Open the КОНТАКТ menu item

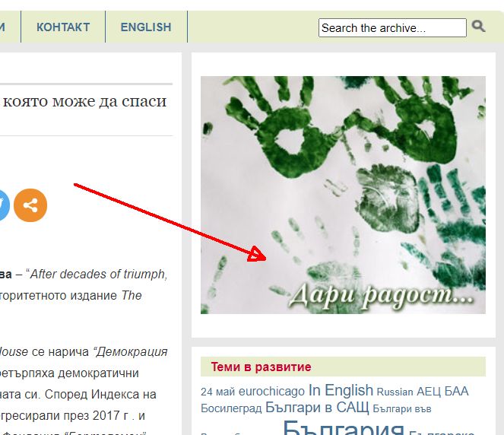tap(63, 27)
